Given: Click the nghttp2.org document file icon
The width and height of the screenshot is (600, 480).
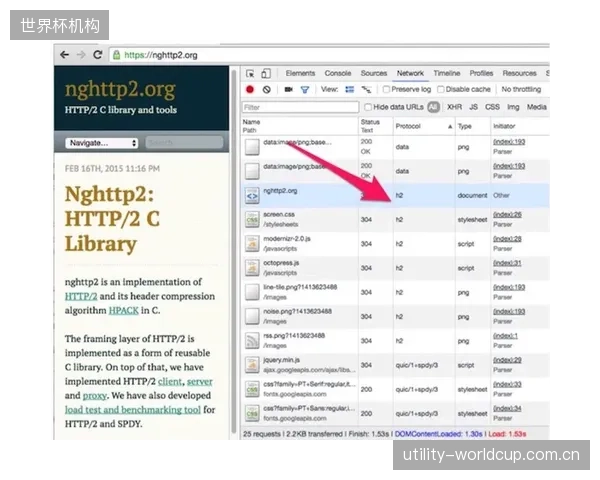Looking at the screenshot, I should point(252,196).
